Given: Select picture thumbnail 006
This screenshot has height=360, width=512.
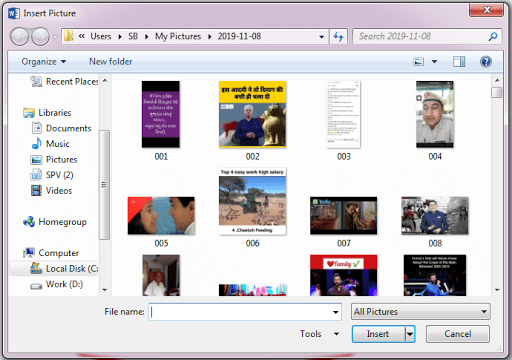Looking at the screenshot, I should (x=252, y=201).
